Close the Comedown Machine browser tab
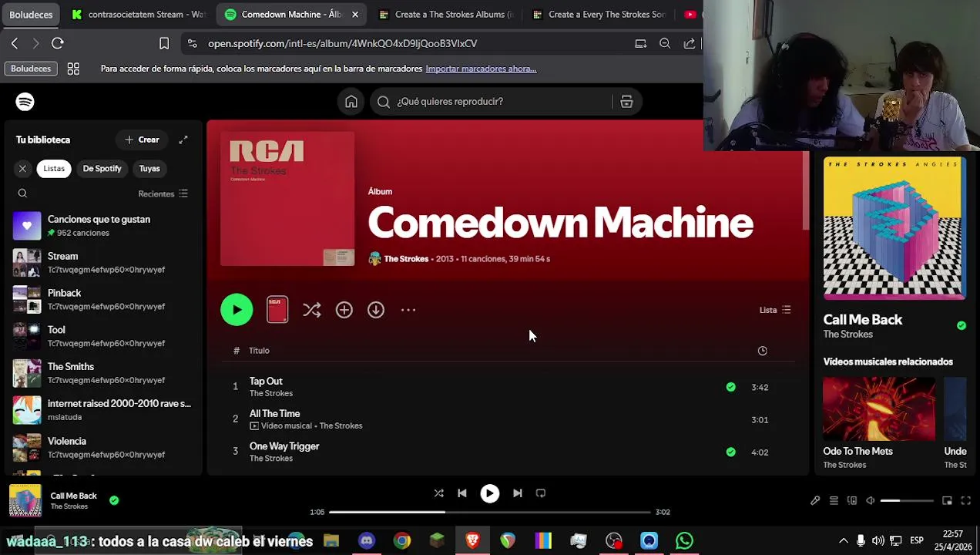This screenshot has width=980, height=555. tap(354, 14)
